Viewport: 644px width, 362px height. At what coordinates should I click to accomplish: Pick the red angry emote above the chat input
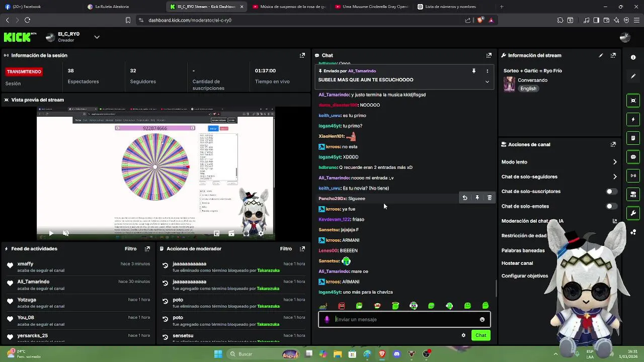coord(342,306)
